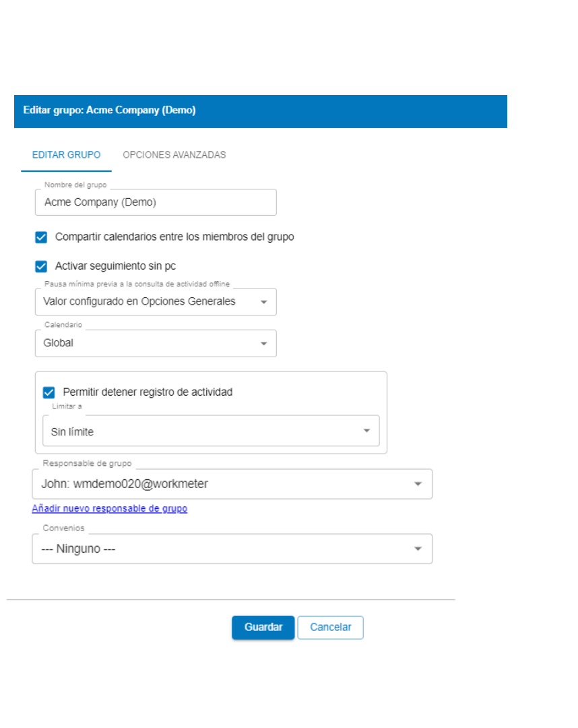Open the Pausa mínima previa dropdown
578x728 pixels.
156,301
